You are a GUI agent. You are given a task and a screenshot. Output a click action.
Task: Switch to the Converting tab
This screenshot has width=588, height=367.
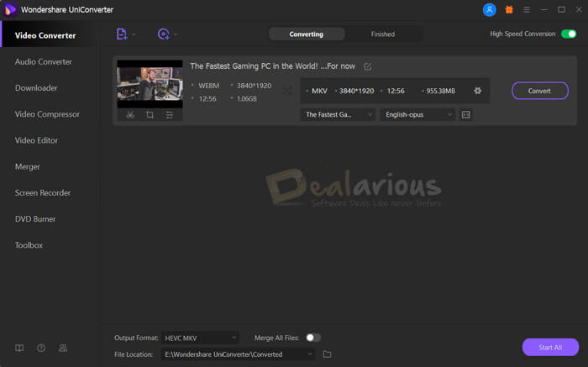point(307,34)
